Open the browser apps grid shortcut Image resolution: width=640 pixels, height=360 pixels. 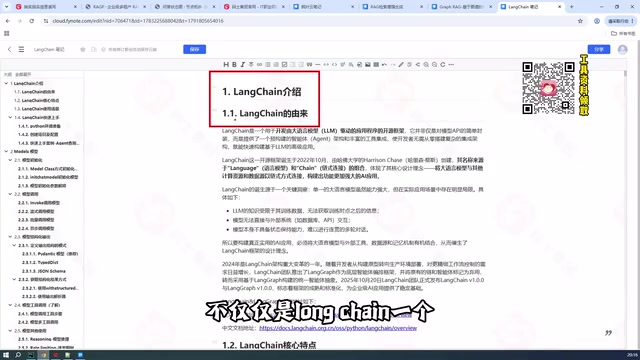click(x=7, y=33)
